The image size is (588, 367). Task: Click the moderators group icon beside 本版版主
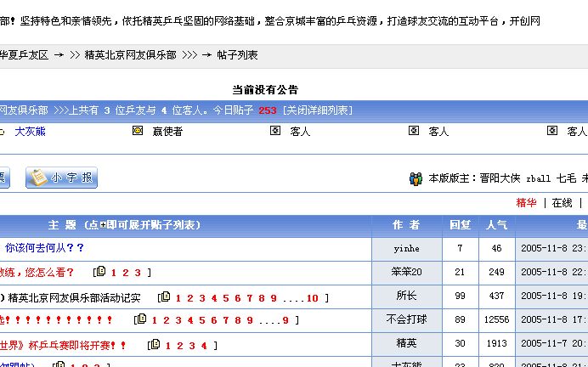click(x=416, y=178)
